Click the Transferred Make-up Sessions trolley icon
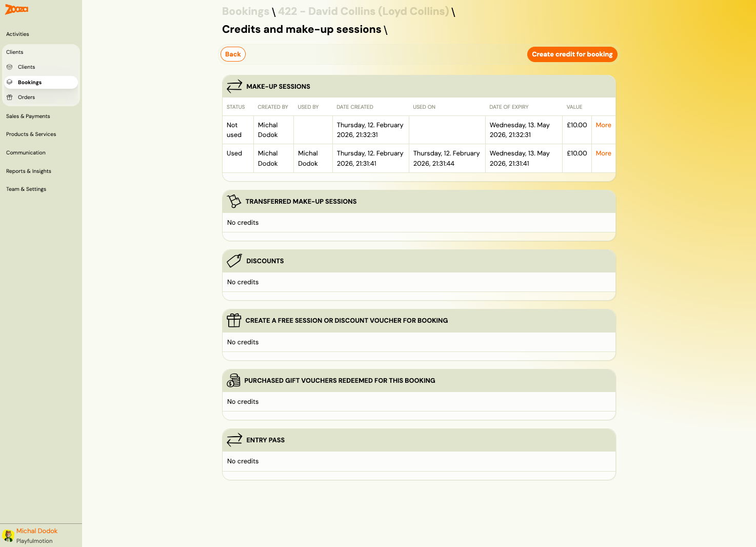 (x=234, y=201)
